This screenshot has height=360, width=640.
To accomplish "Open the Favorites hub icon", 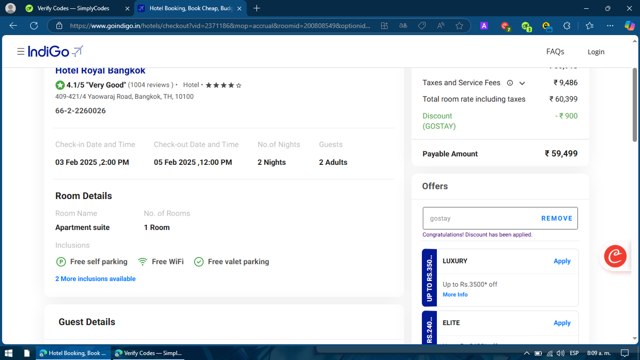I will point(589,26).
